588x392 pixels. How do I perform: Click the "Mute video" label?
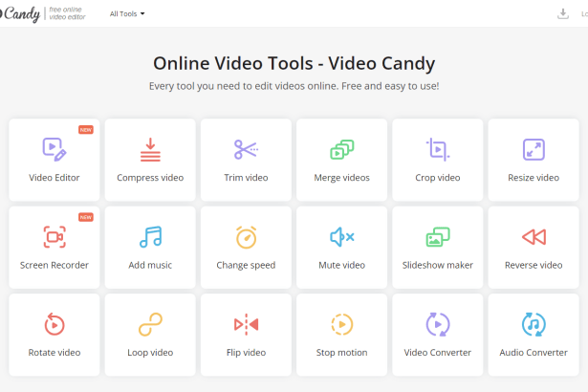(x=342, y=265)
